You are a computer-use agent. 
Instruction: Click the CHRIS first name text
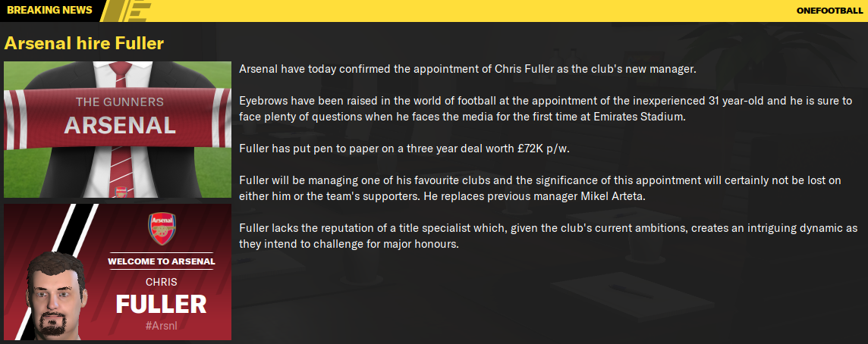tap(161, 282)
